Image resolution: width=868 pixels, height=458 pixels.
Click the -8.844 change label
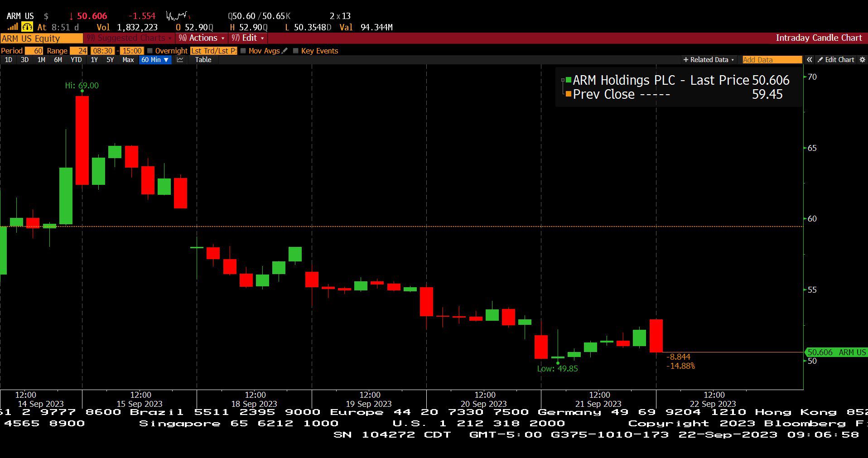coord(678,357)
